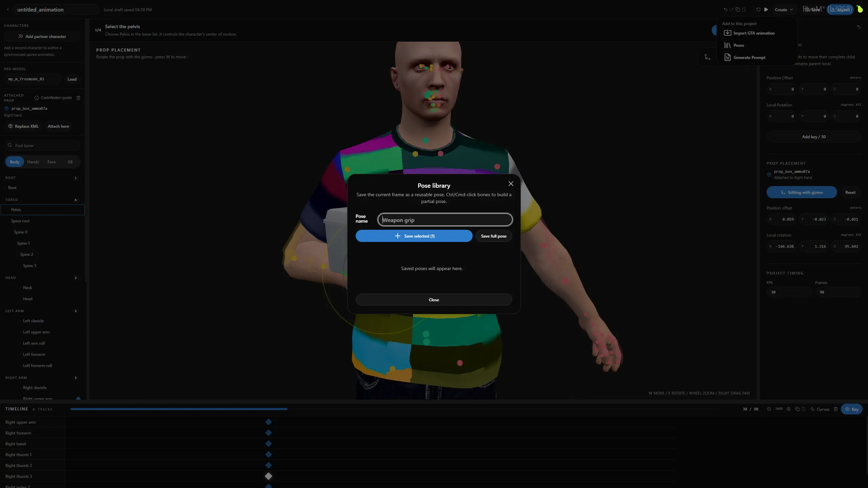Image resolution: width=868 pixels, height=488 pixels.
Task: Select Left forearm bone
Action: point(34,354)
